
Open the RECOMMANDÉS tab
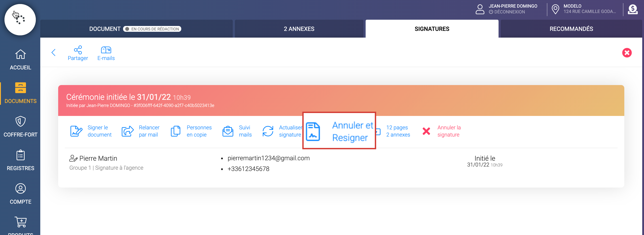(571, 29)
